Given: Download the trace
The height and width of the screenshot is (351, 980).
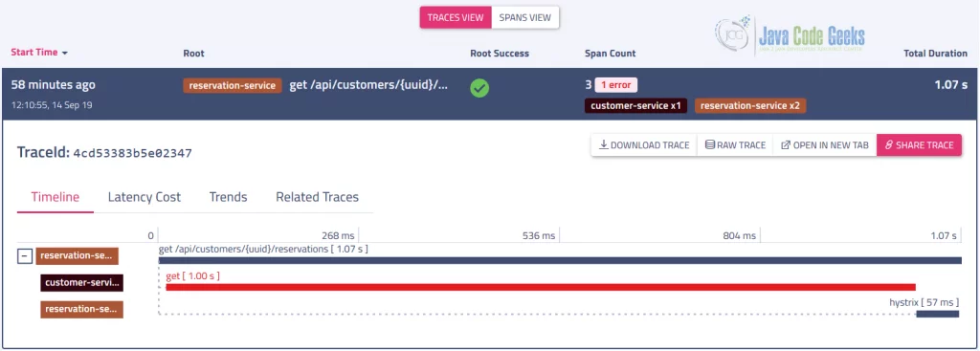Looking at the screenshot, I should pos(644,145).
